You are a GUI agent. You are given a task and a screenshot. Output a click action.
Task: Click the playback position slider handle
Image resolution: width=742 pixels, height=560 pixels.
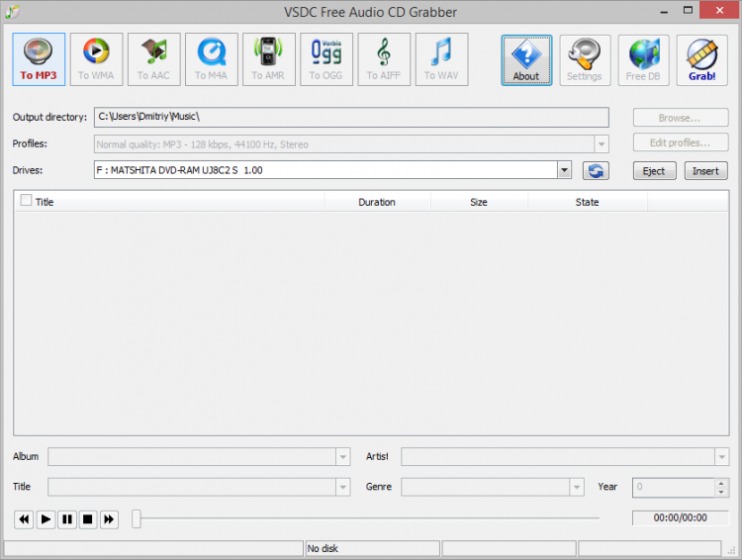click(137, 518)
